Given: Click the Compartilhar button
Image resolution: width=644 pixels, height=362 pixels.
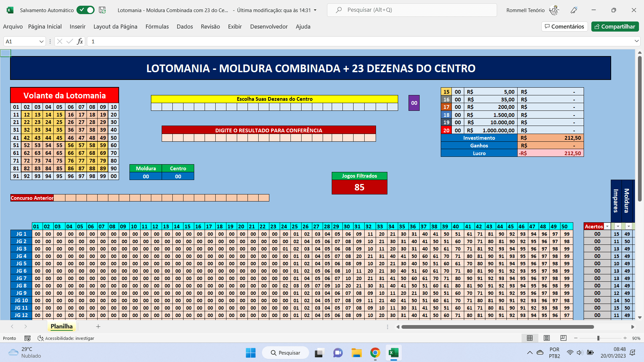Looking at the screenshot, I should point(615,27).
